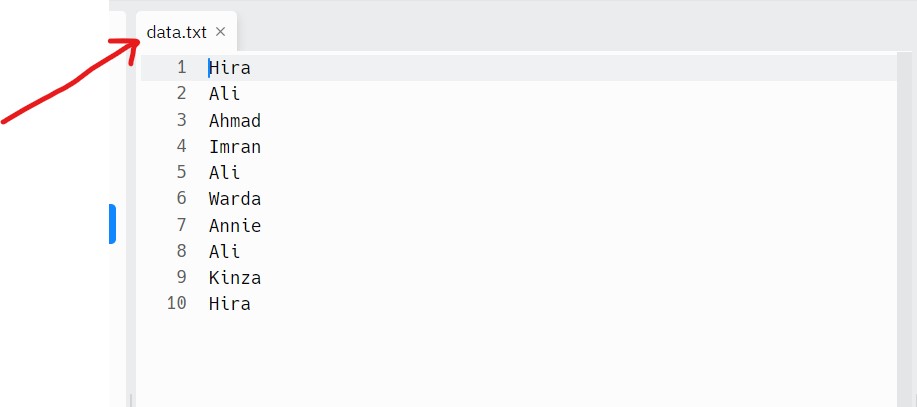Image resolution: width=917 pixels, height=407 pixels.
Task: Click line number 10 in the gutter
Action: [177, 303]
